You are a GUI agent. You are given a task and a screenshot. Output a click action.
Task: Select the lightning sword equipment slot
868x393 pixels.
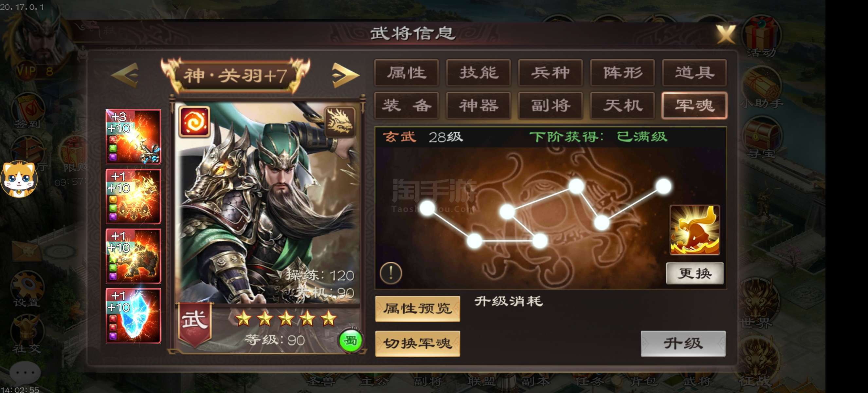coord(134,137)
